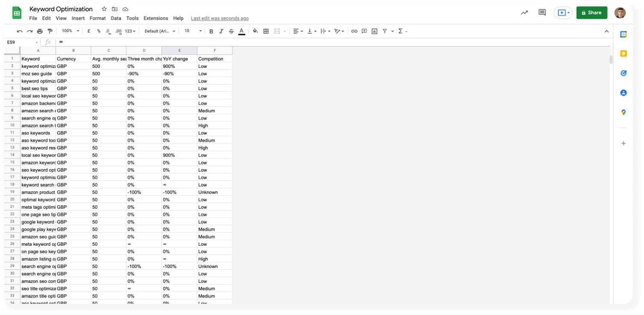Click the Google account avatar
Viewport: 644px width, 315px height.
(x=620, y=13)
